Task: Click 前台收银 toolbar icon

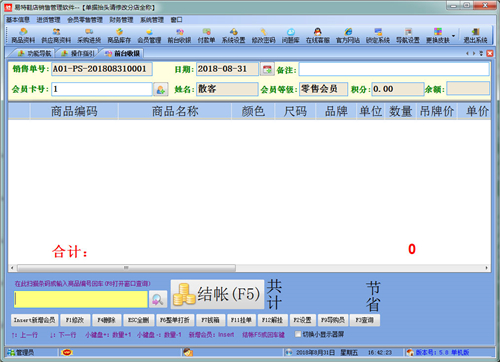Action: (179, 36)
